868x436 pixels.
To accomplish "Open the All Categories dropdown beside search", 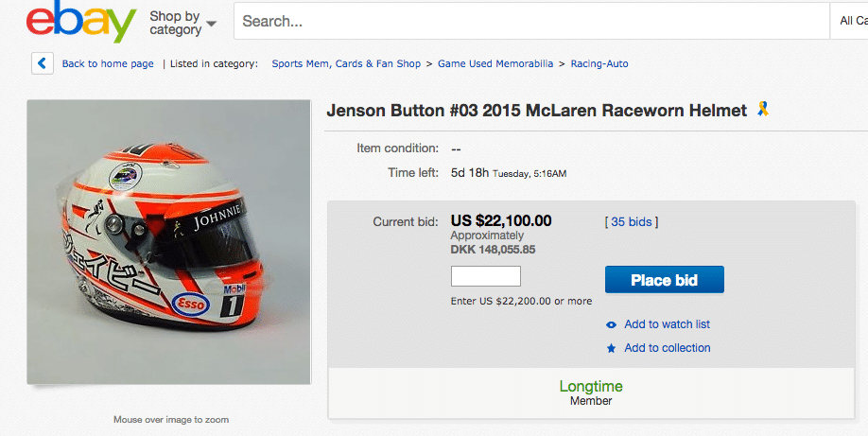I will tap(853, 21).
